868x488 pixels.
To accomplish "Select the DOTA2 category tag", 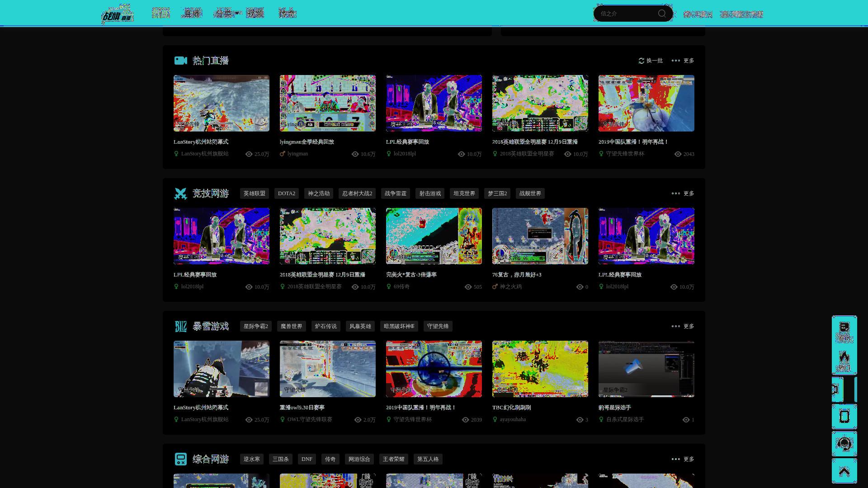I will coord(287,193).
